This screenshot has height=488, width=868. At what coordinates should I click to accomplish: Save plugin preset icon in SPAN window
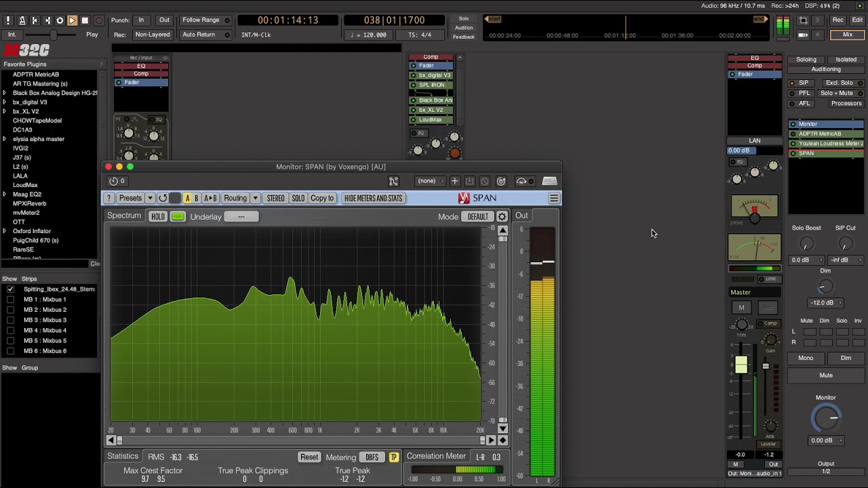[469, 181]
